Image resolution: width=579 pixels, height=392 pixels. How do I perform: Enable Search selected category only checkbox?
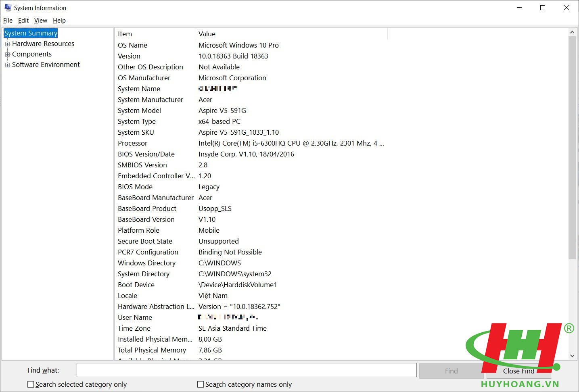coord(31,384)
